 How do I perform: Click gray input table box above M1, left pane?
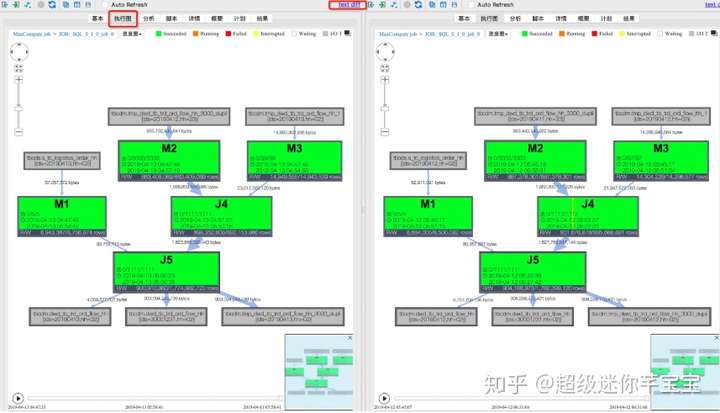62,161
